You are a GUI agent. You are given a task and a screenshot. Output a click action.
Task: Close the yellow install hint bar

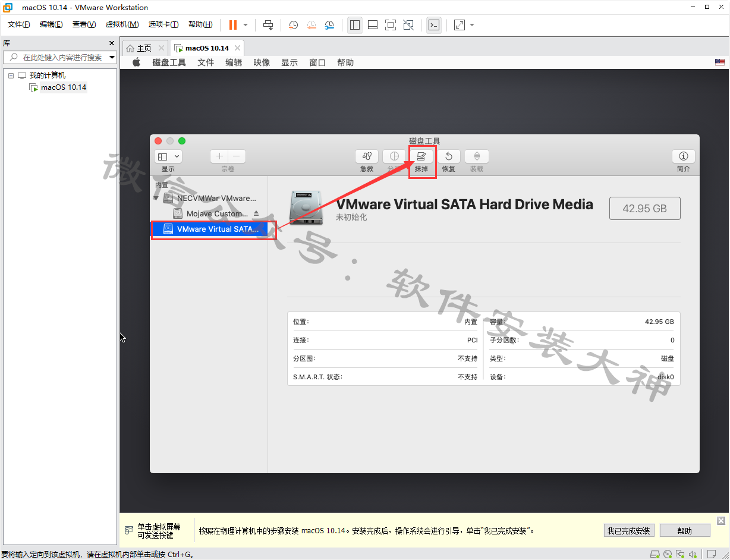click(x=721, y=521)
